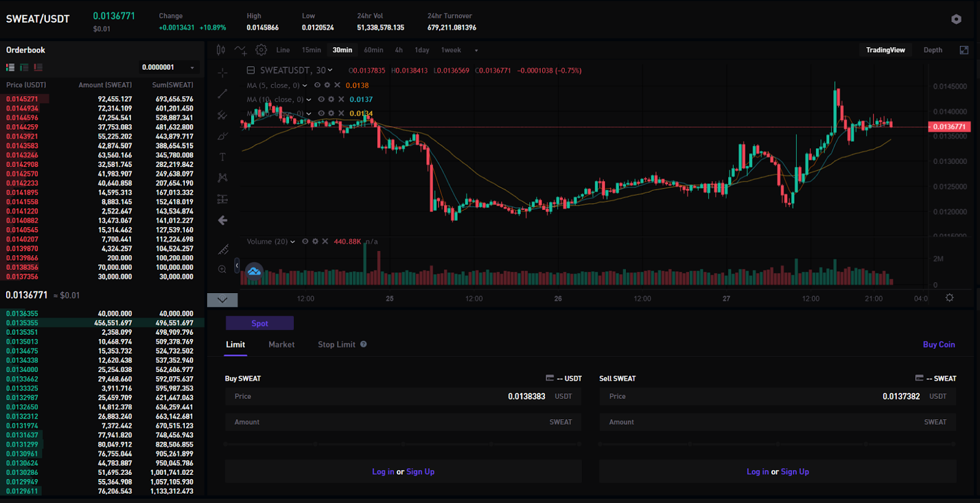Select the 4h timeframe
980x503 pixels.
pyautogui.click(x=399, y=50)
